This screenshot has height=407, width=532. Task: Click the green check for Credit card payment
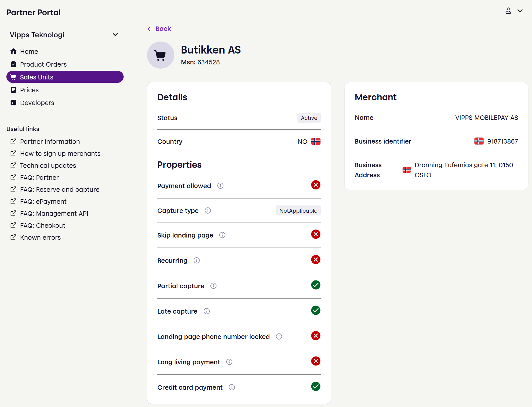(x=316, y=386)
